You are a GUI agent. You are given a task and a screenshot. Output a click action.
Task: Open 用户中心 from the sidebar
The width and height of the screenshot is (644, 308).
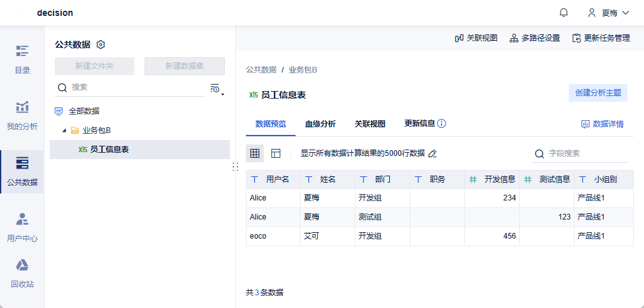pos(22,228)
